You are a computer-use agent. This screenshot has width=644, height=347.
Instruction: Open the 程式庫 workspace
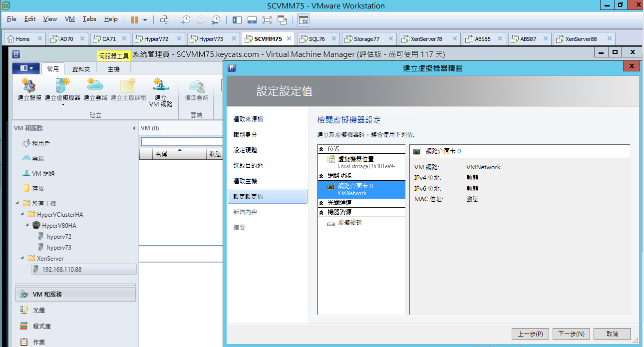tap(75, 326)
